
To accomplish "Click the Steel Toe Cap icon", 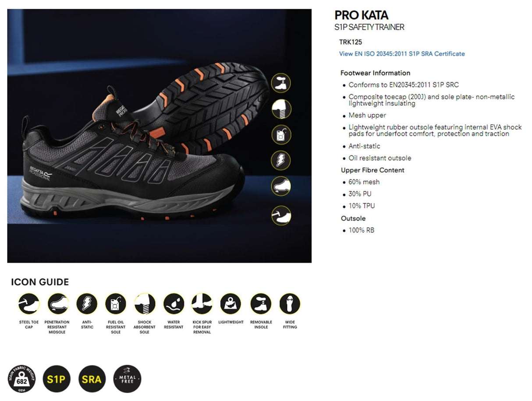I will [29, 304].
